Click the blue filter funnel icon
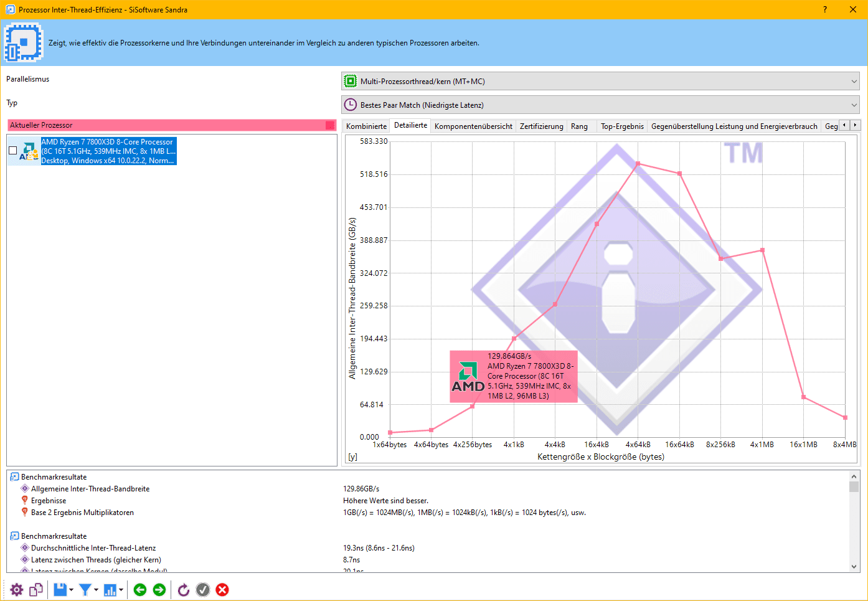This screenshot has width=868, height=601. tap(85, 590)
